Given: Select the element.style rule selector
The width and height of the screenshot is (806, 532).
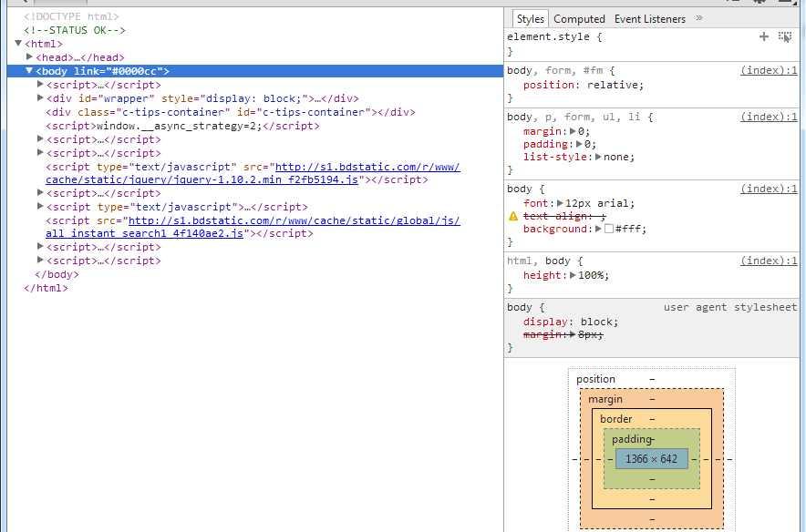Looking at the screenshot, I should (x=548, y=37).
